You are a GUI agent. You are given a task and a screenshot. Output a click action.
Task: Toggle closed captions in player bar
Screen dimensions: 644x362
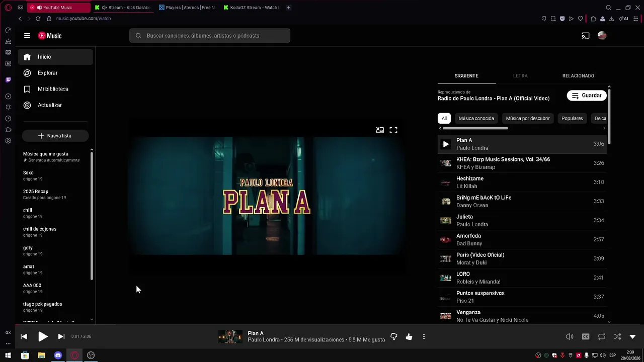point(586,337)
